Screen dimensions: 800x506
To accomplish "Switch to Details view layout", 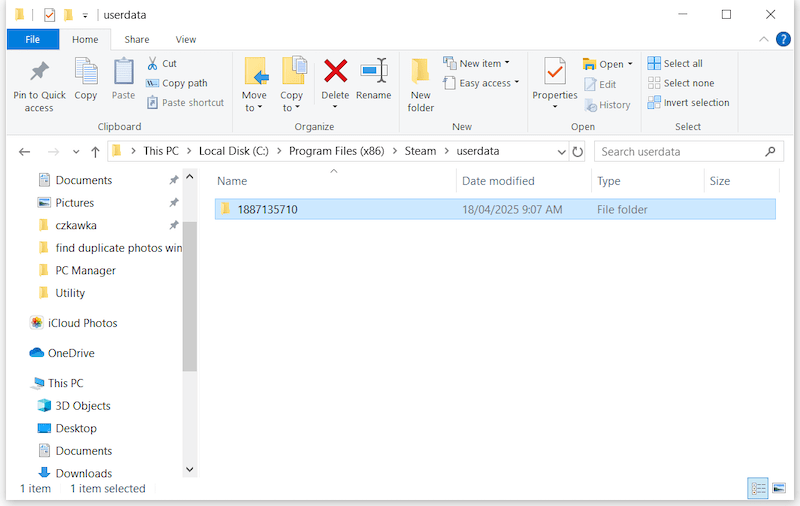I will tap(758, 488).
